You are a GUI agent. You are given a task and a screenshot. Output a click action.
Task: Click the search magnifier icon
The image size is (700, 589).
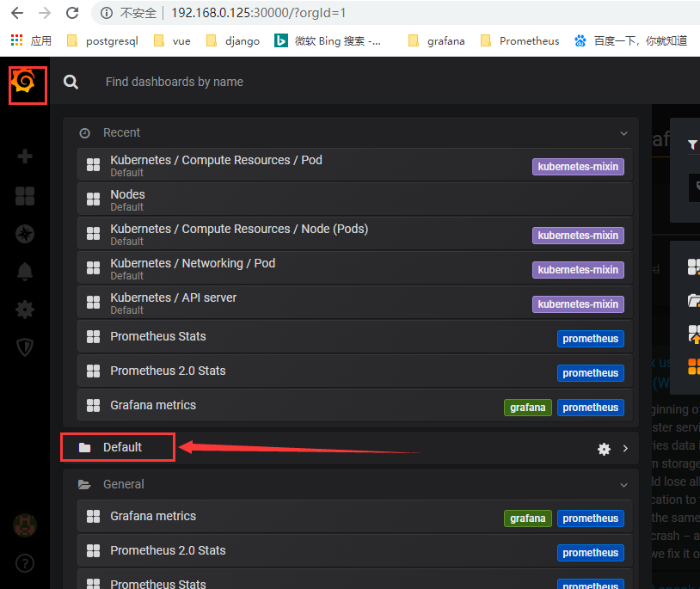pyautogui.click(x=71, y=82)
